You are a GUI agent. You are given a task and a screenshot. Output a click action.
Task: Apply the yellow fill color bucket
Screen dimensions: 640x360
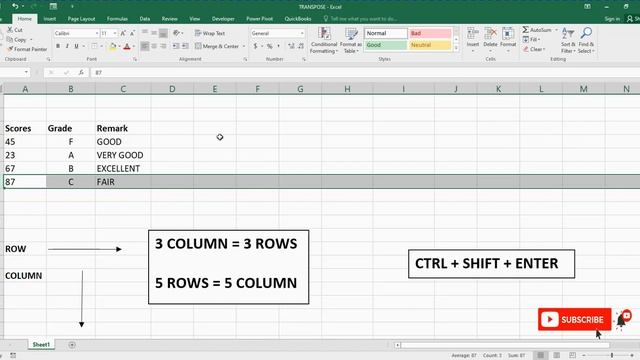click(113, 47)
